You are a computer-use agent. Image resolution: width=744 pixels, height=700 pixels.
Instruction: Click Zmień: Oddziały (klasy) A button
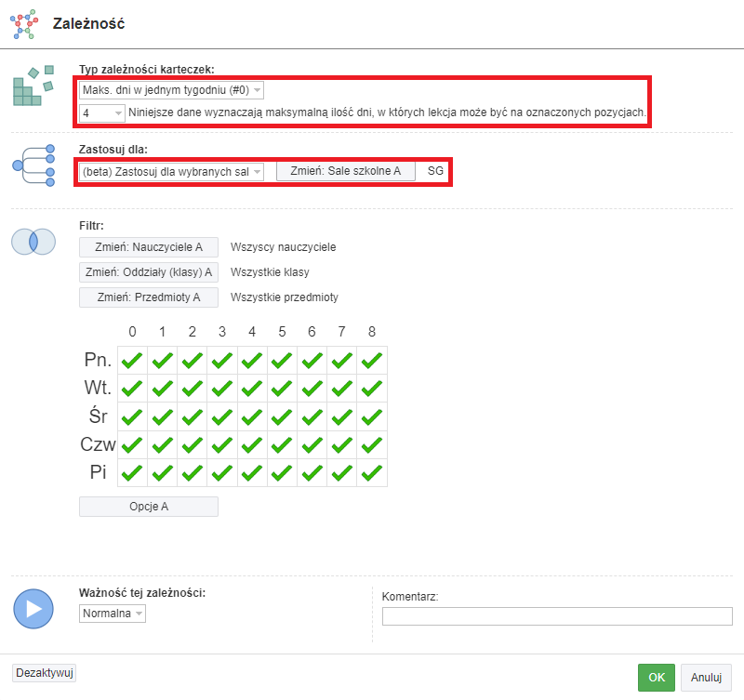point(149,272)
